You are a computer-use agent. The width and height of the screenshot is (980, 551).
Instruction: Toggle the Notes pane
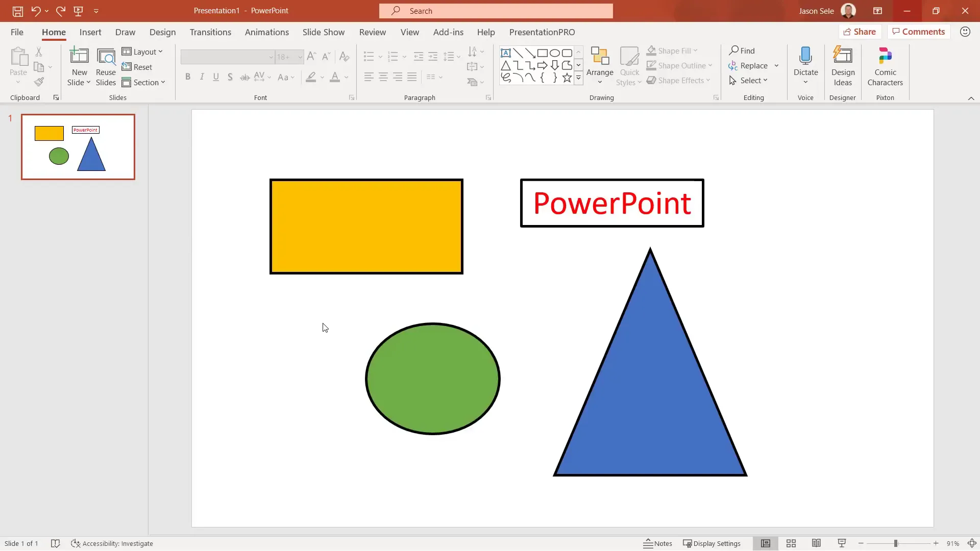pos(657,543)
